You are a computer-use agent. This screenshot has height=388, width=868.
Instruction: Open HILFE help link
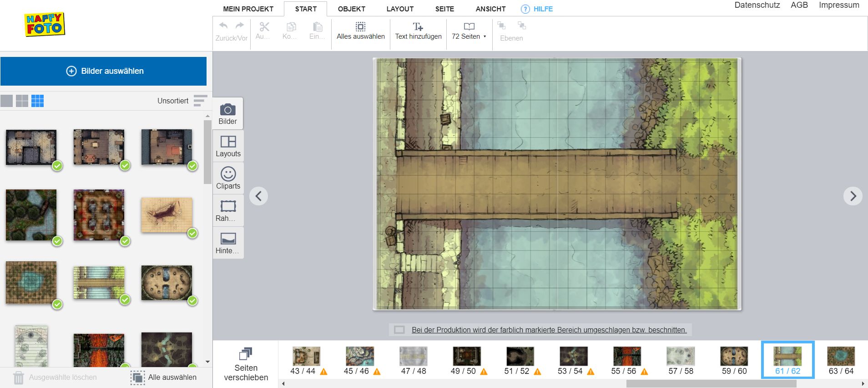pos(537,9)
